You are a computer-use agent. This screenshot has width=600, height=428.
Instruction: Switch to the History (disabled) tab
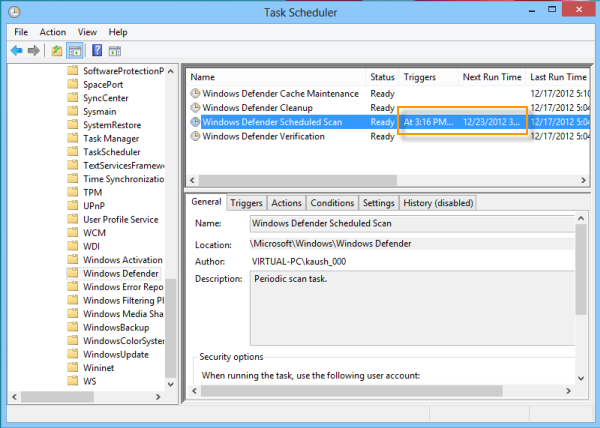[x=438, y=203]
